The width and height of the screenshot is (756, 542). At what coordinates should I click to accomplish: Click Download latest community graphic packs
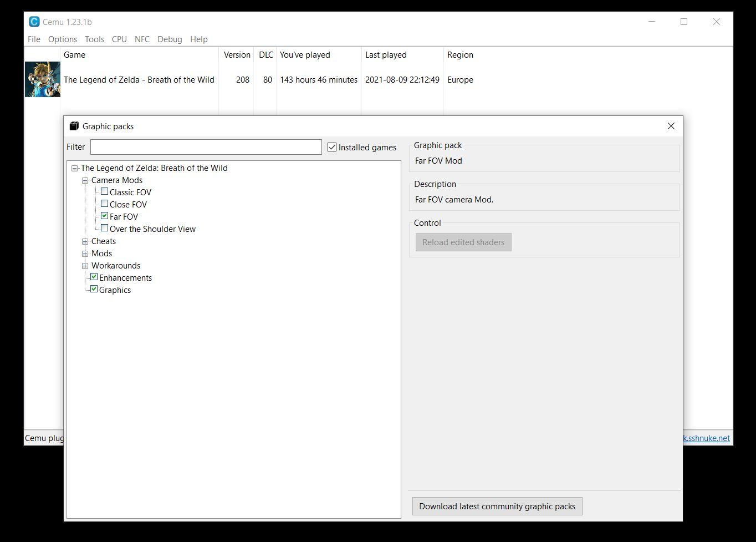[497, 506]
